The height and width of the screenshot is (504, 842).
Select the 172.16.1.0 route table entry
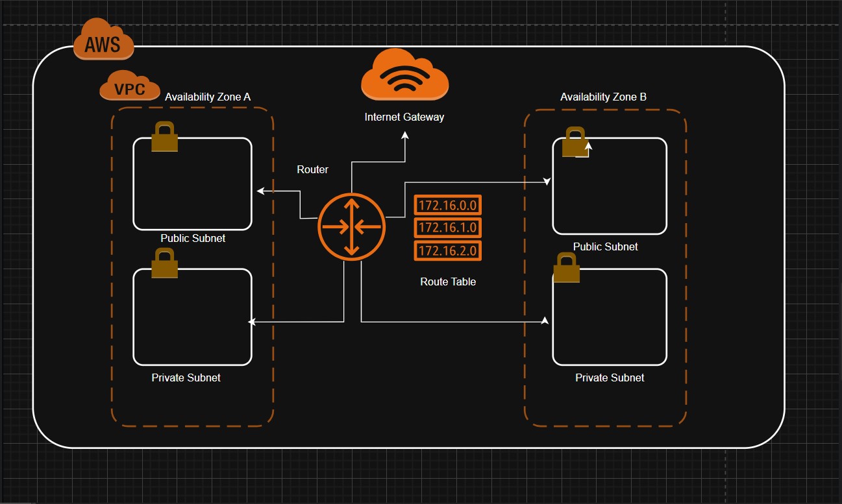(x=447, y=228)
